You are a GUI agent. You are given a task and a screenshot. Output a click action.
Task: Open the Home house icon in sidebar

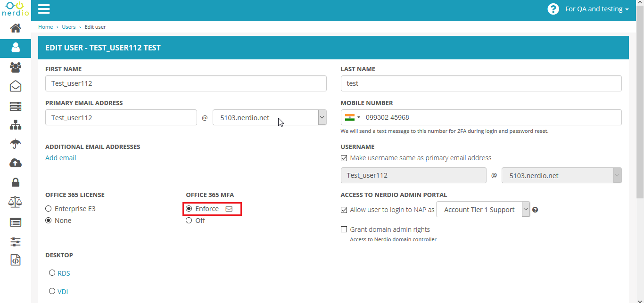coord(16,28)
